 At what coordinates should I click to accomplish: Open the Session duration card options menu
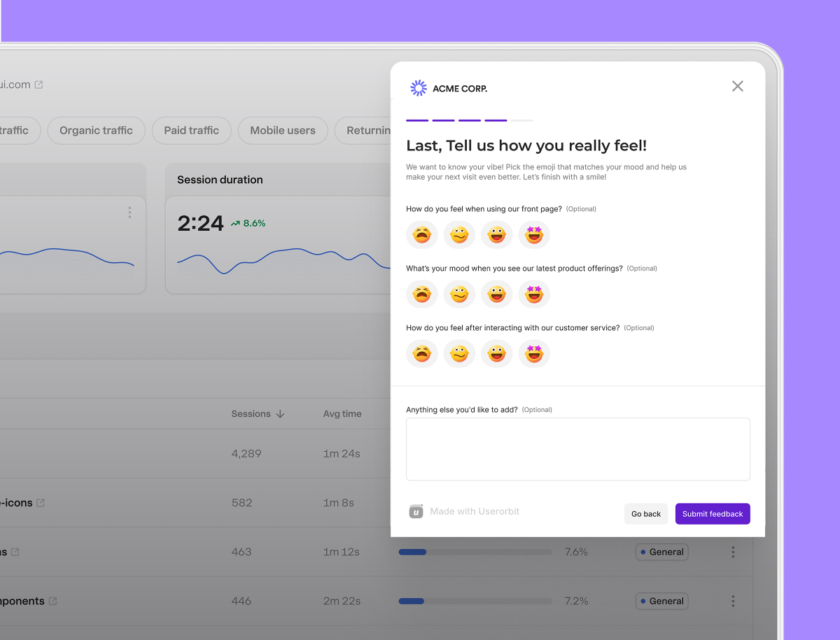pyautogui.click(x=129, y=213)
